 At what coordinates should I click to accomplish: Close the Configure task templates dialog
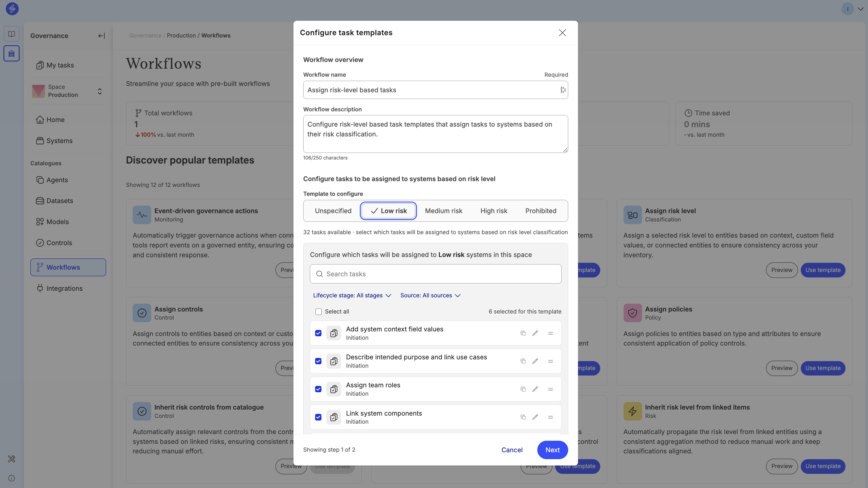pyautogui.click(x=562, y=33)
